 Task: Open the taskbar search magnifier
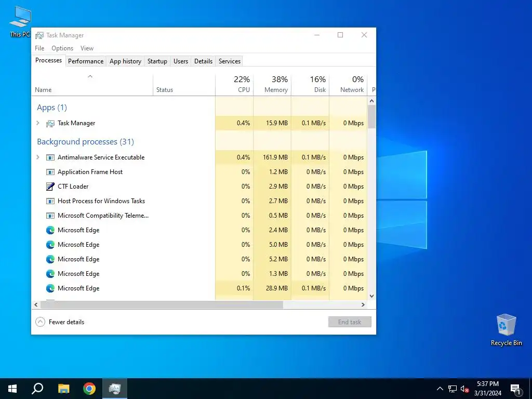coord(37,389)
